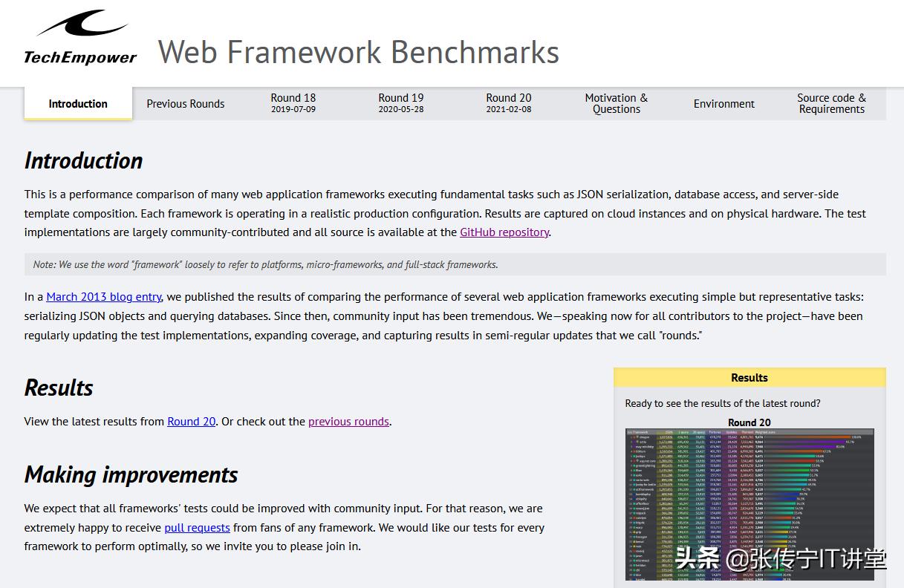Open the Round 20 tab dated 2021-02-08
904x588 pixels.
(508, 103)
